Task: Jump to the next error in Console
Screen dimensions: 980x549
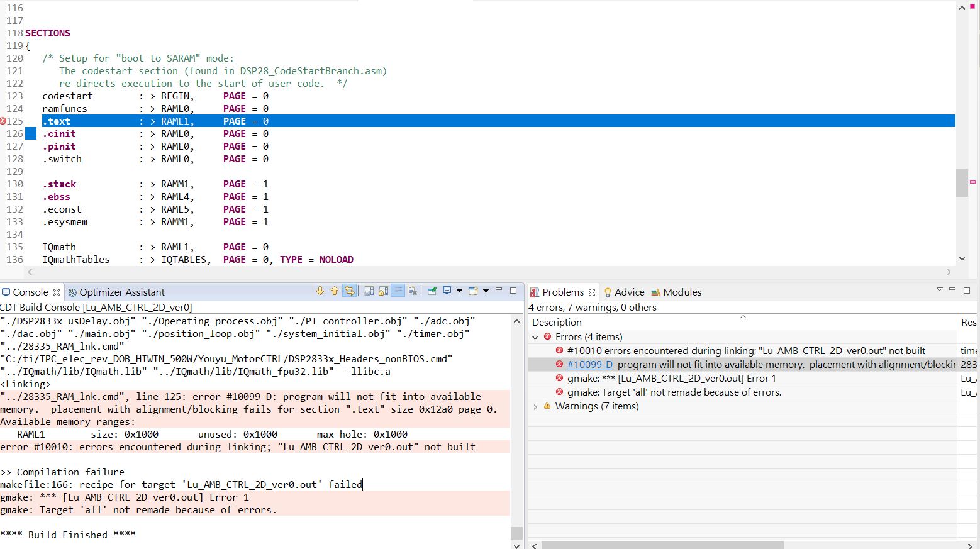Action: (x=320, y=291)
